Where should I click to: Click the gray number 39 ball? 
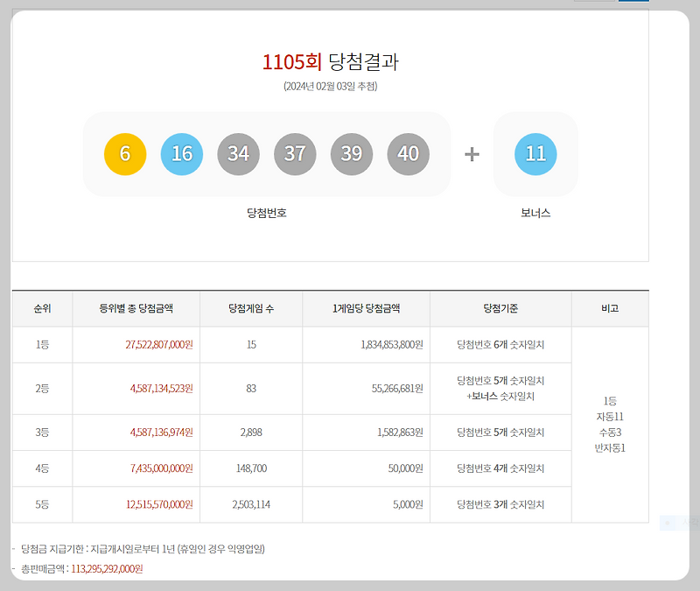(352, 154)
